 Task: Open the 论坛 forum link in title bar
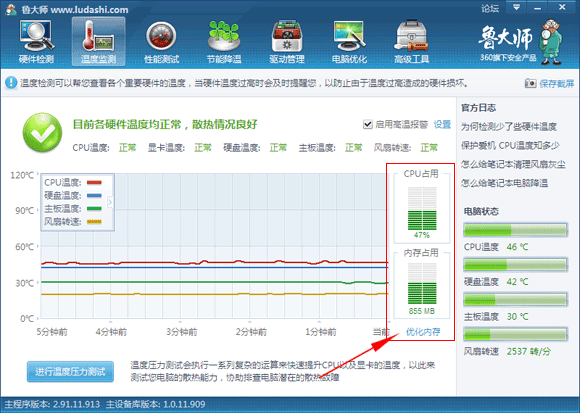pyautogui.click(x=490, y=8)
